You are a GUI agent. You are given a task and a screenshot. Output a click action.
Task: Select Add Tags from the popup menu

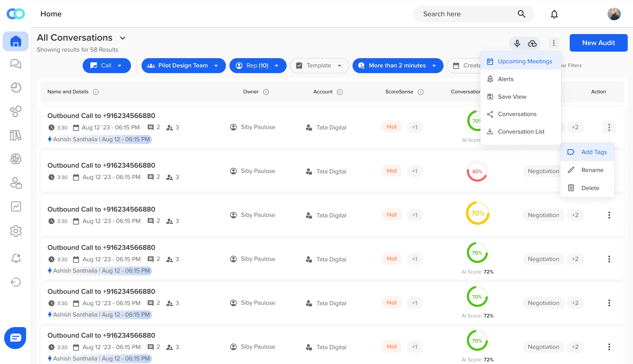(x=594, y=152)
